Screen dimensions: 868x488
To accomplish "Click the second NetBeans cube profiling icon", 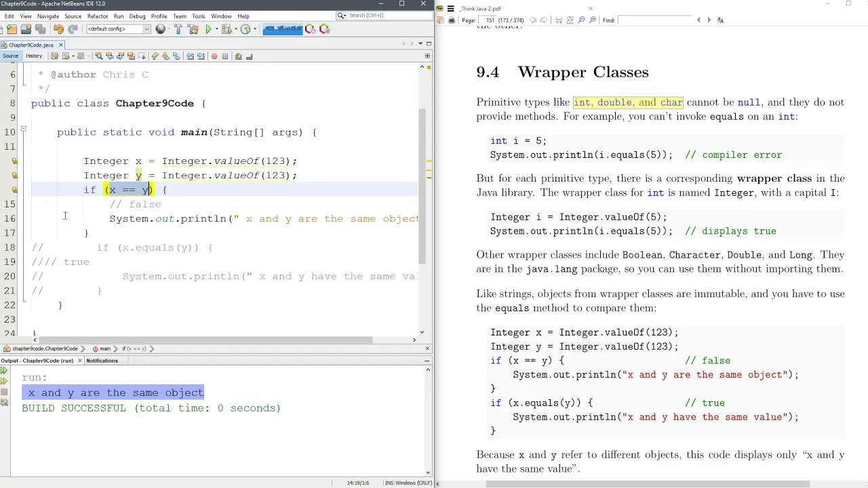I will (x=324, y=29).
